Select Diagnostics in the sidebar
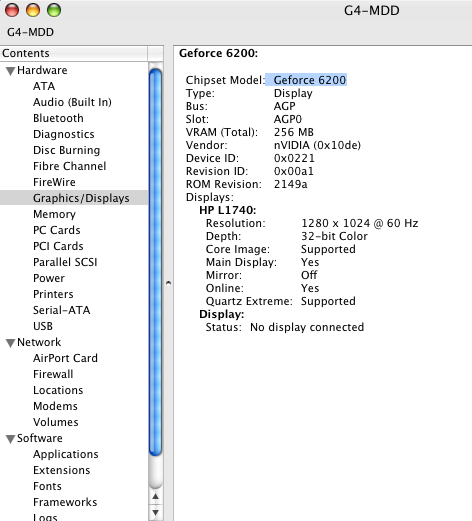 coord(64,134)
